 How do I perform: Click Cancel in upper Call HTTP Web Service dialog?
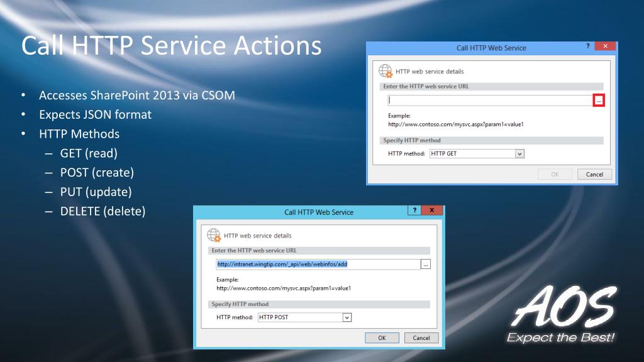[594, 175]
